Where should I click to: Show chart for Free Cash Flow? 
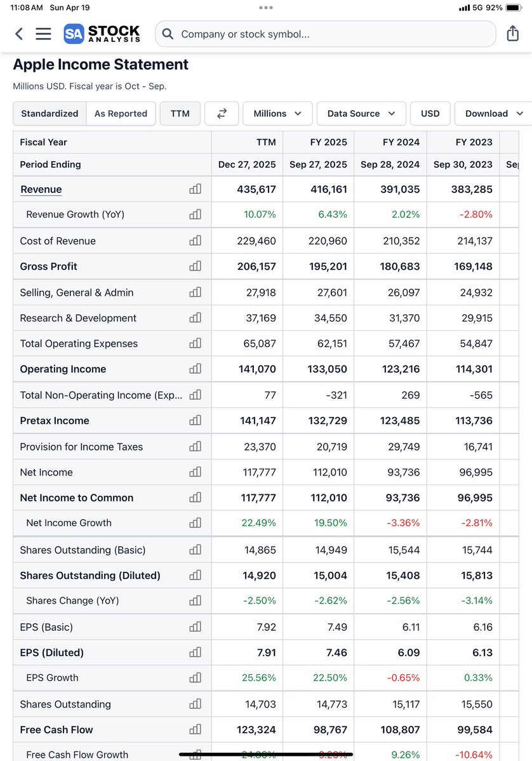click(x=195, y=729)
